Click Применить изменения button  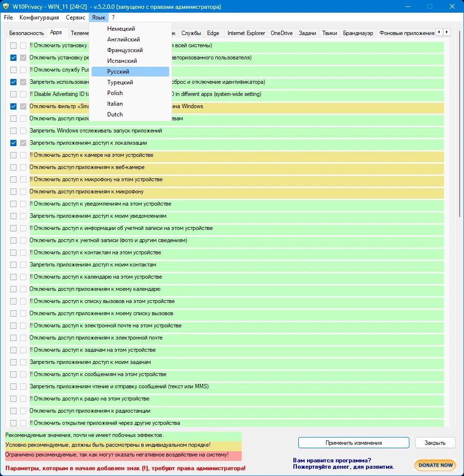(x=353, y=443)
